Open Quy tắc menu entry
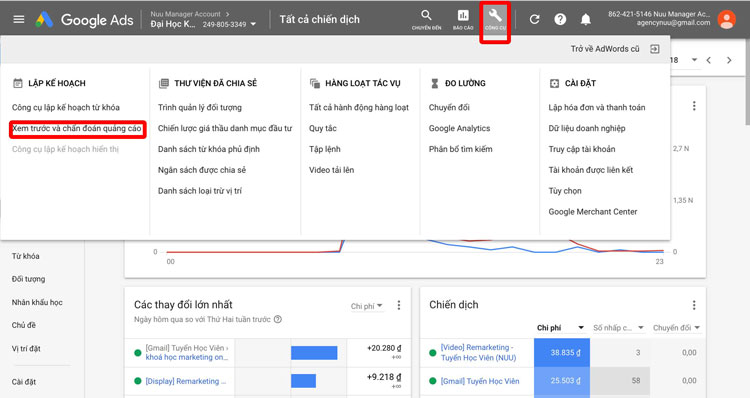 tap(323, 129)
